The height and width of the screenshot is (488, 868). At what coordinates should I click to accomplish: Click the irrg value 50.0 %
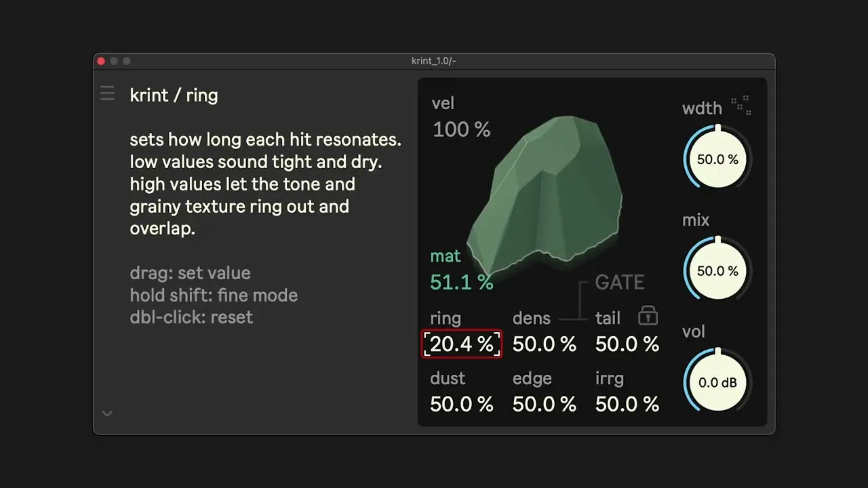(627, 405)
